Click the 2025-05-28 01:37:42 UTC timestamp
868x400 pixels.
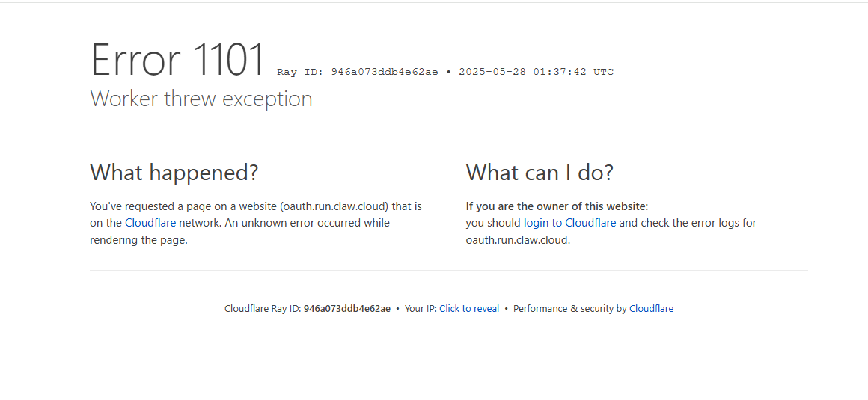536,72
